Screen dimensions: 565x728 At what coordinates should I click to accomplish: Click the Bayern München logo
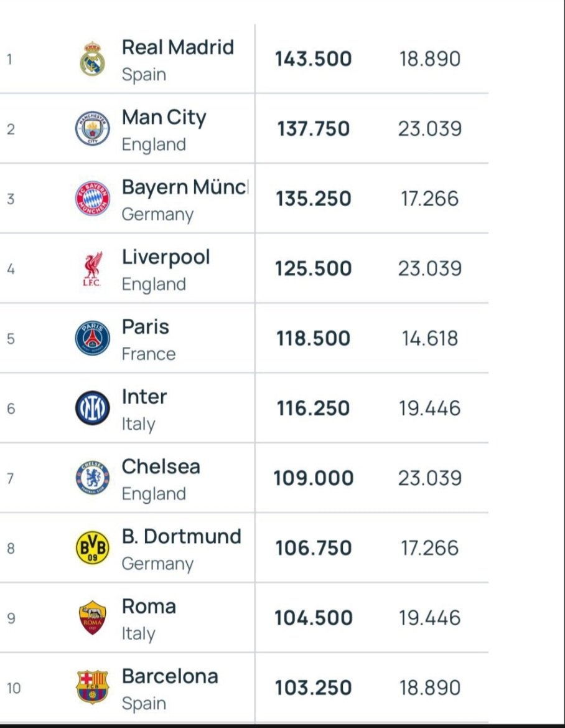(x=92, y=199)
